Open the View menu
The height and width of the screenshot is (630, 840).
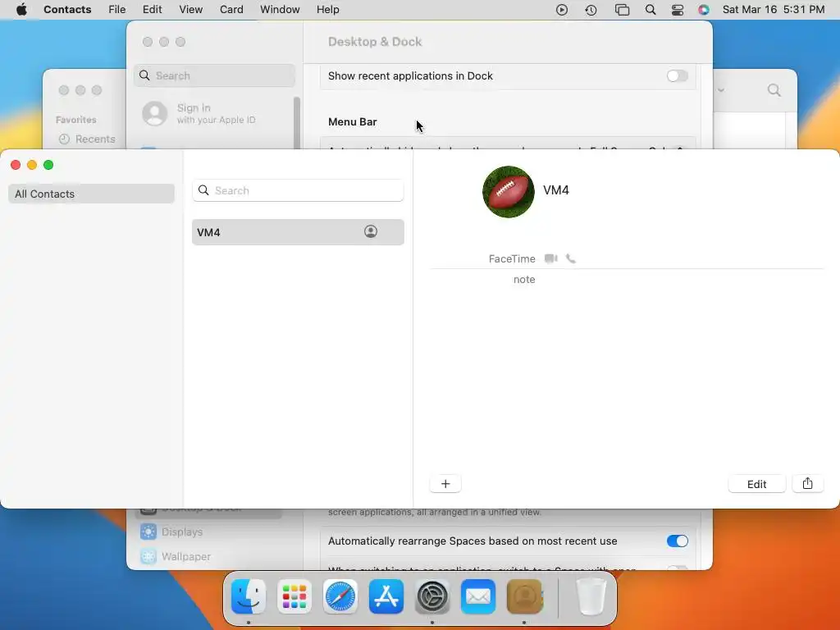coord(190,10)
